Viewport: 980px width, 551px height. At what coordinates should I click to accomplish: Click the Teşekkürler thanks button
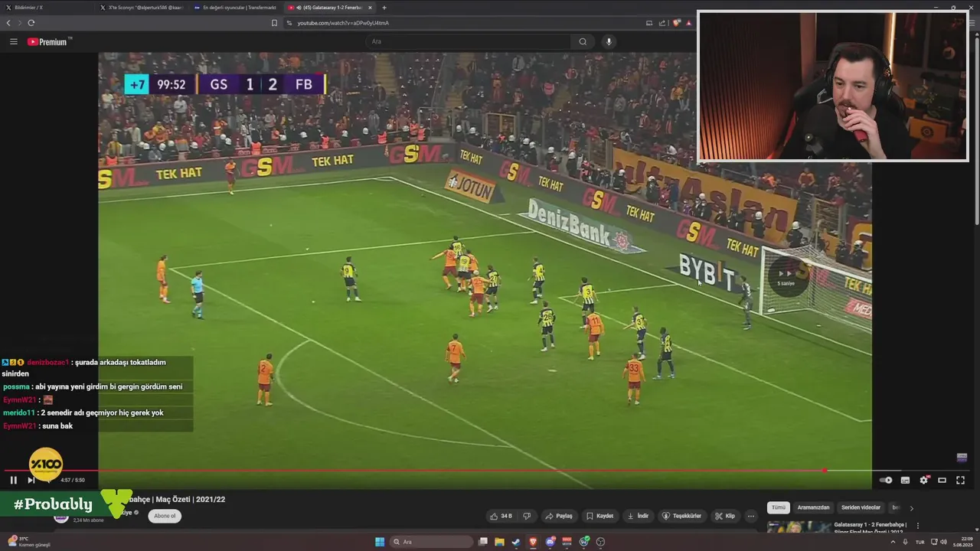pos(681,516)
